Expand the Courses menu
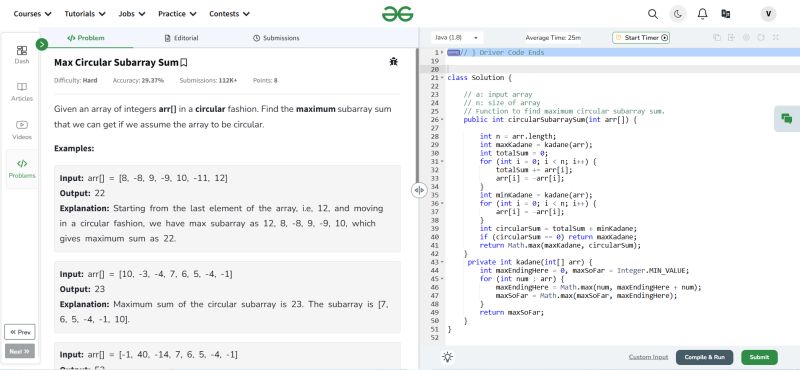Image resolution: width=800 pixels, height=370 pixels. pos(32,14)
